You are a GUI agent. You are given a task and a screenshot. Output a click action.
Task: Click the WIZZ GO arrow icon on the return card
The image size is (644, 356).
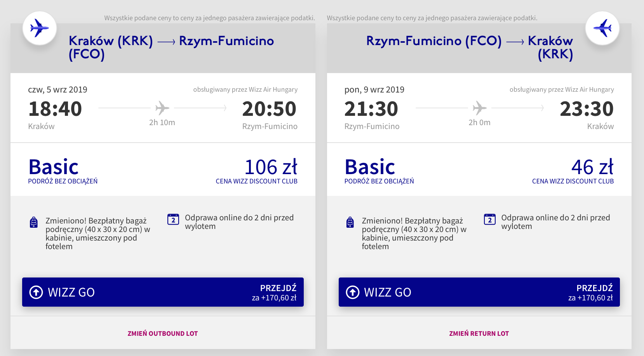pos(353,292)
